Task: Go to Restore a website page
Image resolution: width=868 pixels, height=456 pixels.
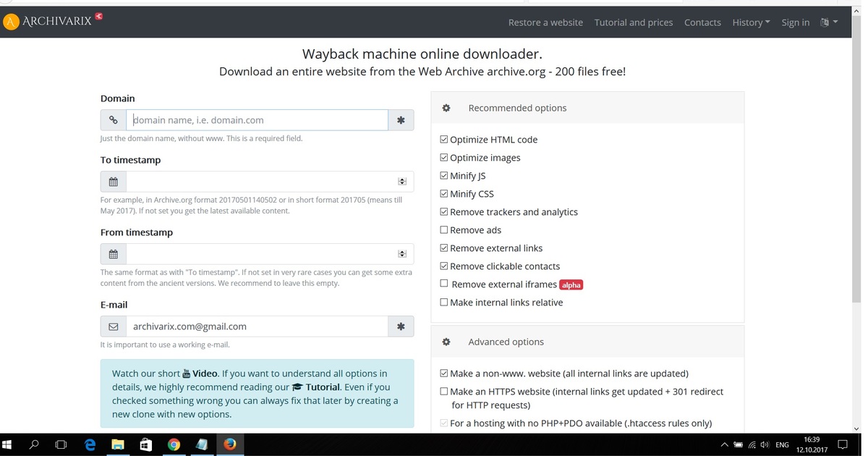Action: pos(545,22)
